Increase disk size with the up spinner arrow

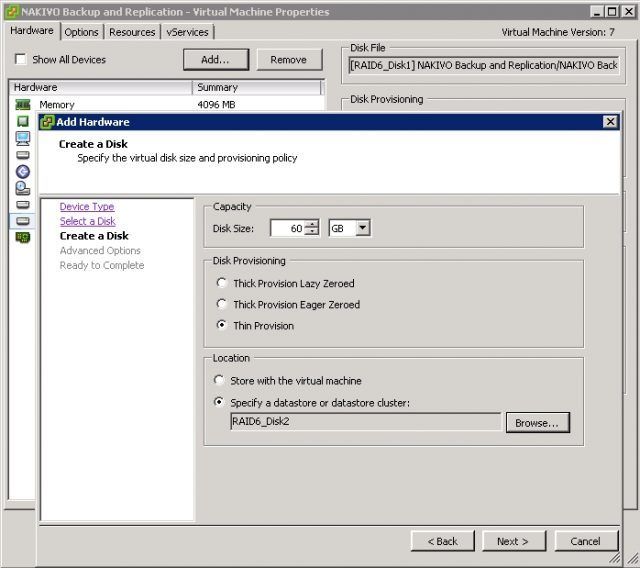tap(312, 224)
